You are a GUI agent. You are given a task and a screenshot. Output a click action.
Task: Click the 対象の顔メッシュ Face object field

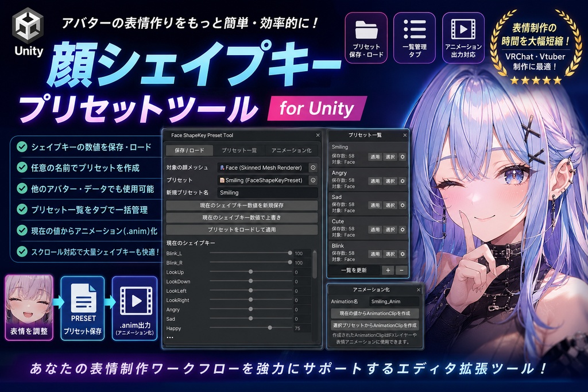point(262,168)
